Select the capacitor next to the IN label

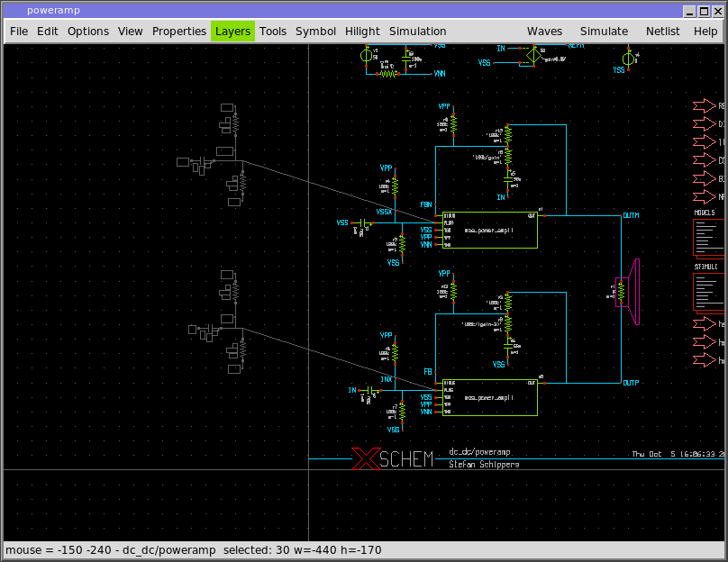tap(369, 390)
